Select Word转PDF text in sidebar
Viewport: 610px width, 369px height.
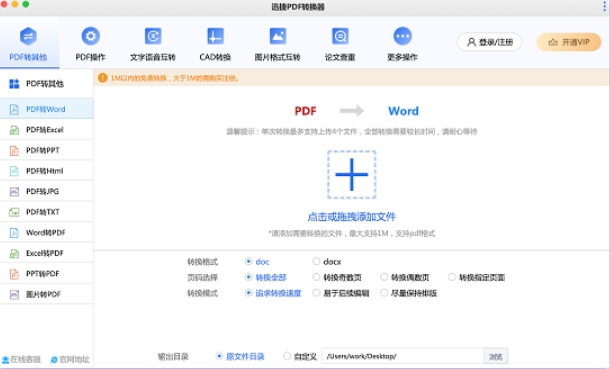tap(46, 233)
